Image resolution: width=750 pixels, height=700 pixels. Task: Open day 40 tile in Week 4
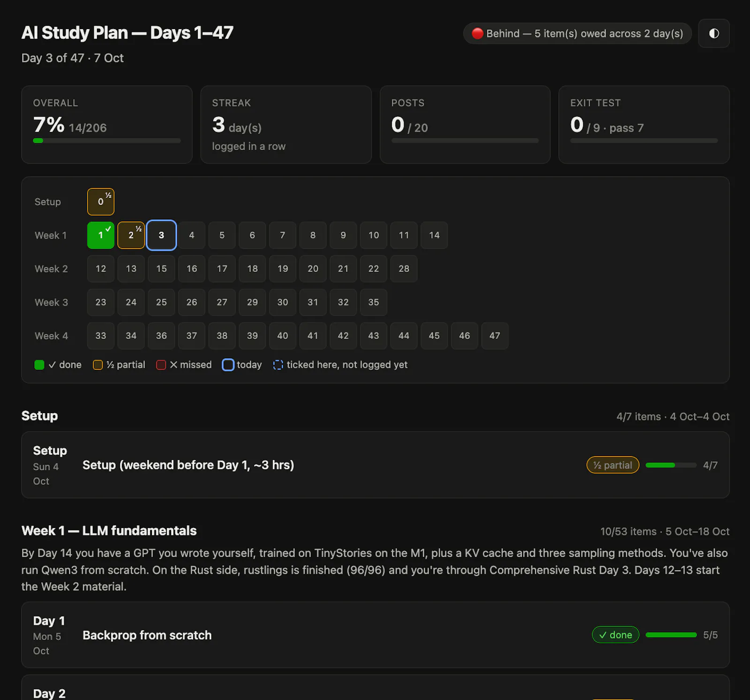point(283,336)
